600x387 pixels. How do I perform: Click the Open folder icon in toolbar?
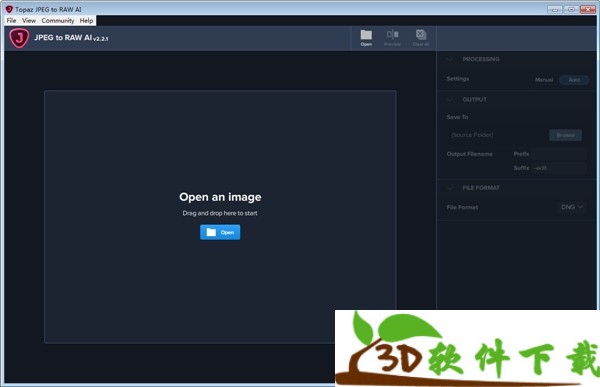point(366,38)
